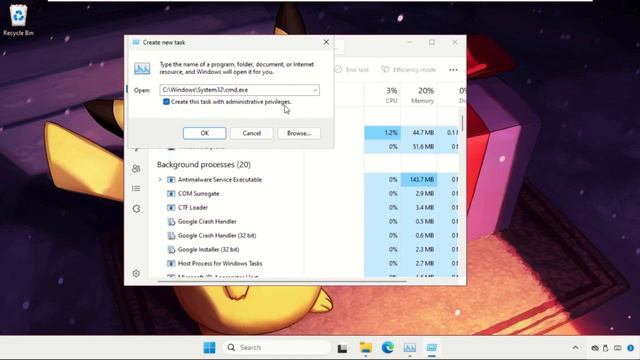Expand the Antimalware Service Executable row

point(160,180)
